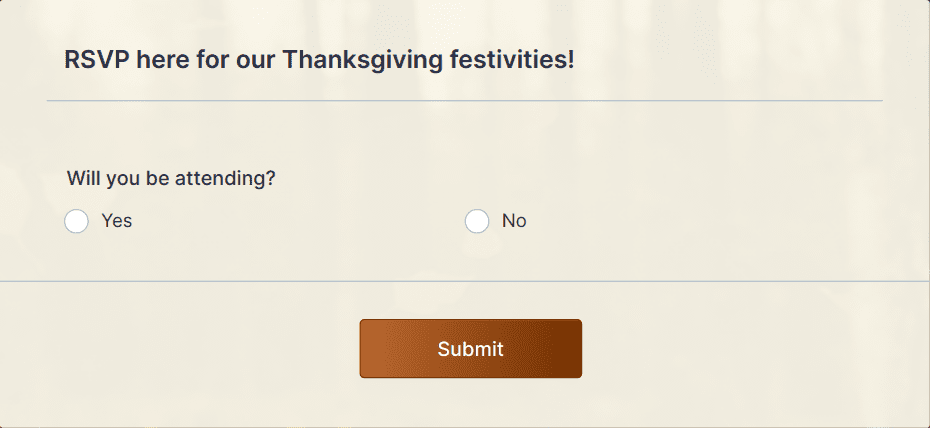Click the 'Will you be attending?' question label
The width and height of the screenshot is (930, 428).
click(x=171, y=178)
